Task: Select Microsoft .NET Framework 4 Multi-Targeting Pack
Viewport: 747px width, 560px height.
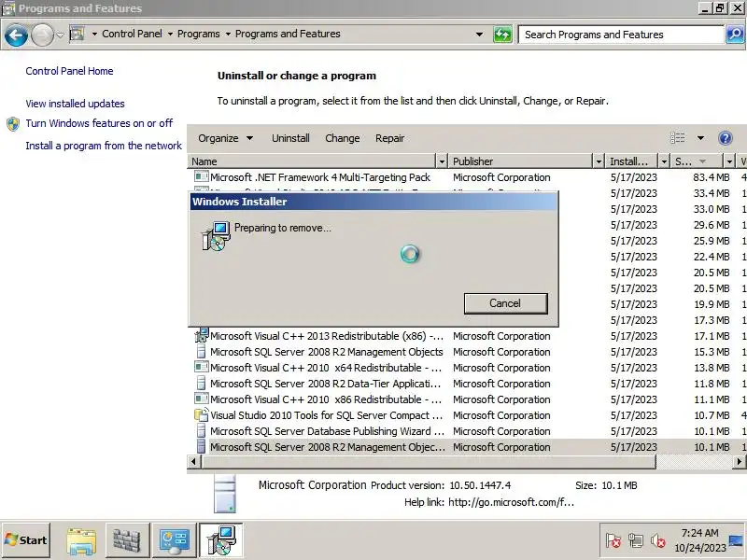Action: click(468, 177)
